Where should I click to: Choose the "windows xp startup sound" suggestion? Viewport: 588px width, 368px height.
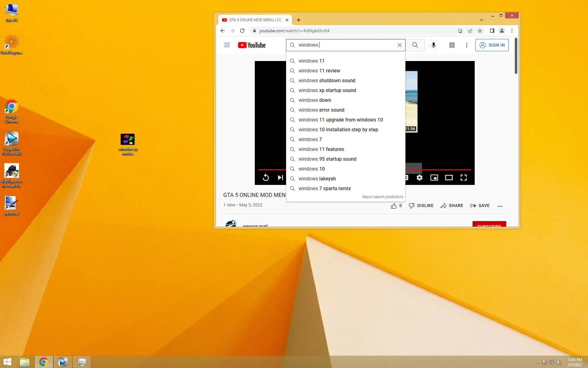(x=327, y=90)
